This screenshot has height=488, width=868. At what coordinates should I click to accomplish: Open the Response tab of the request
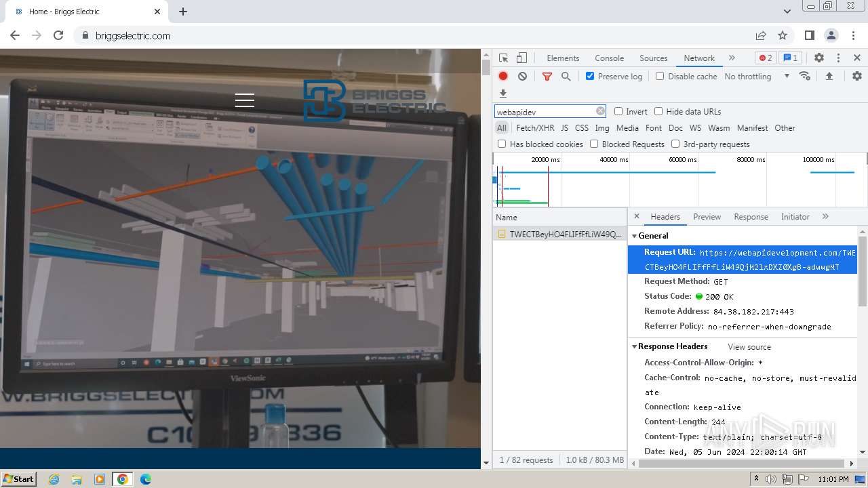click(x=751, y=217)
